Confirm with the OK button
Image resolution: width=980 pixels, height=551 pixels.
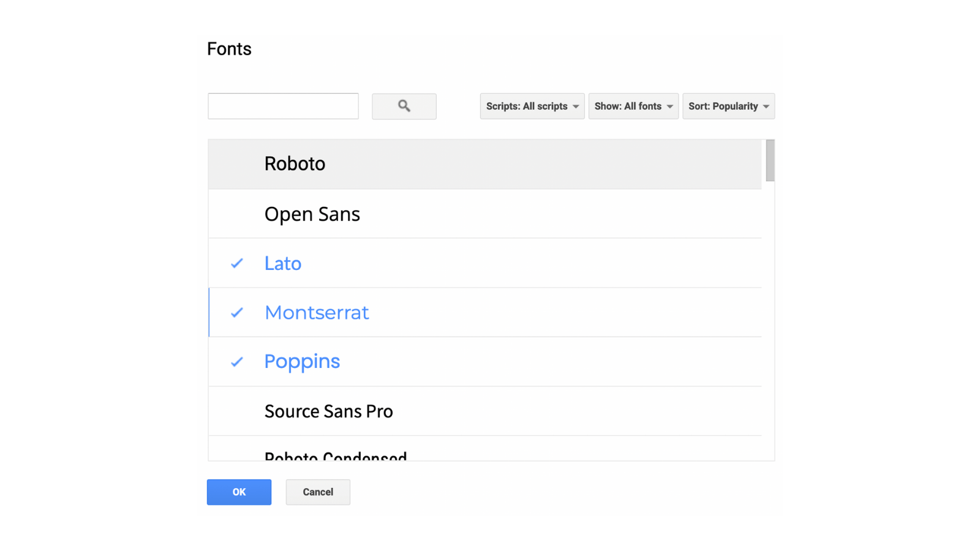[x=239, y=492]
